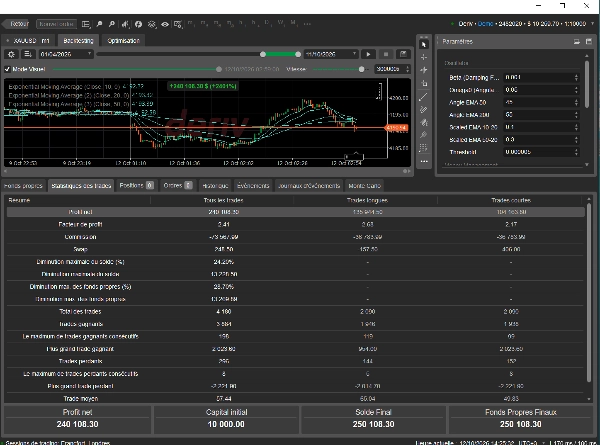Click the detach chart icon

403,54
